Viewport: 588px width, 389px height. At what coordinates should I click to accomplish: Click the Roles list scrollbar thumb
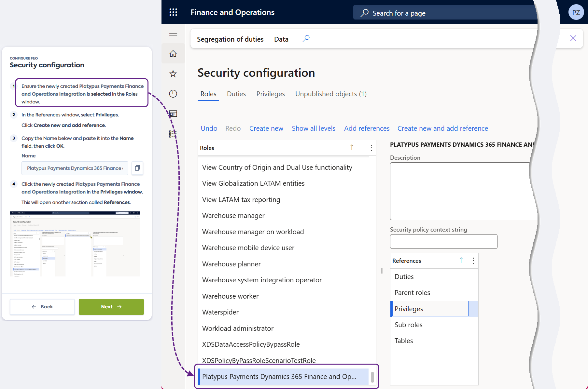pyautogui.click(x=372, y=377)
